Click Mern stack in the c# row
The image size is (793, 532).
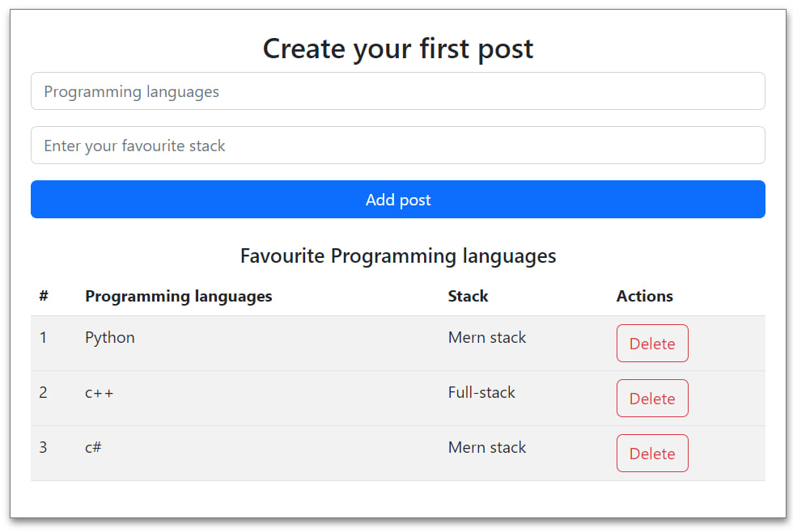click(x=486, y=448)
